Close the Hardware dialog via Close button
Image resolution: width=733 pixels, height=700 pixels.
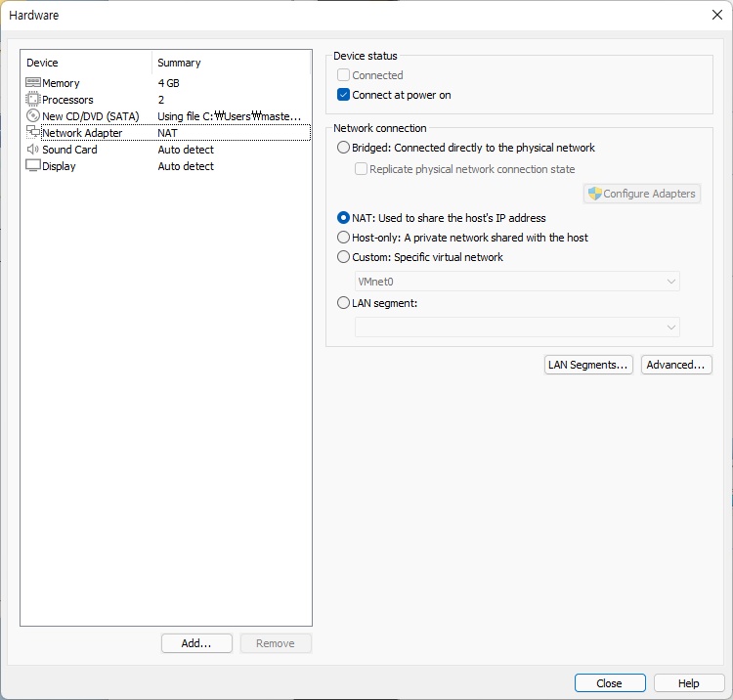pos(610,683)
